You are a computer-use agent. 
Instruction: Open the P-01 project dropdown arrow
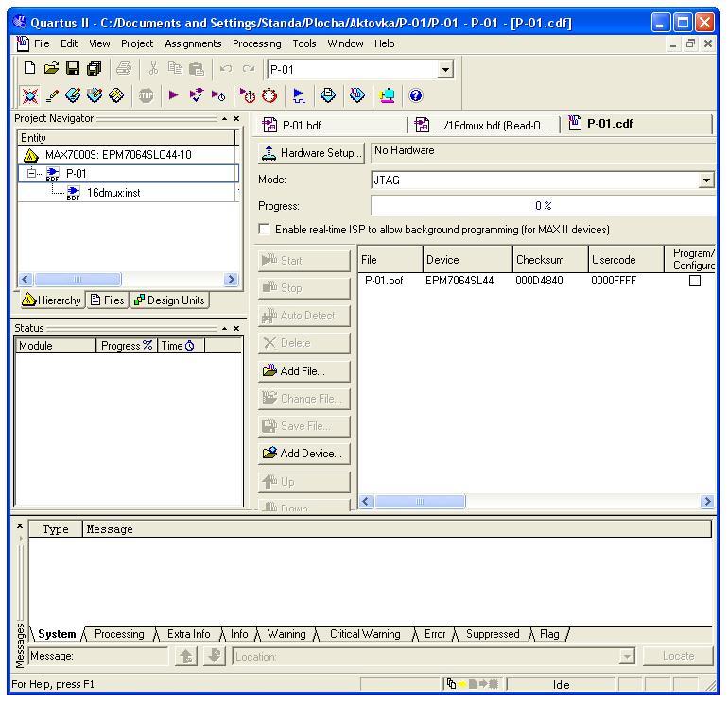point(445,70)
